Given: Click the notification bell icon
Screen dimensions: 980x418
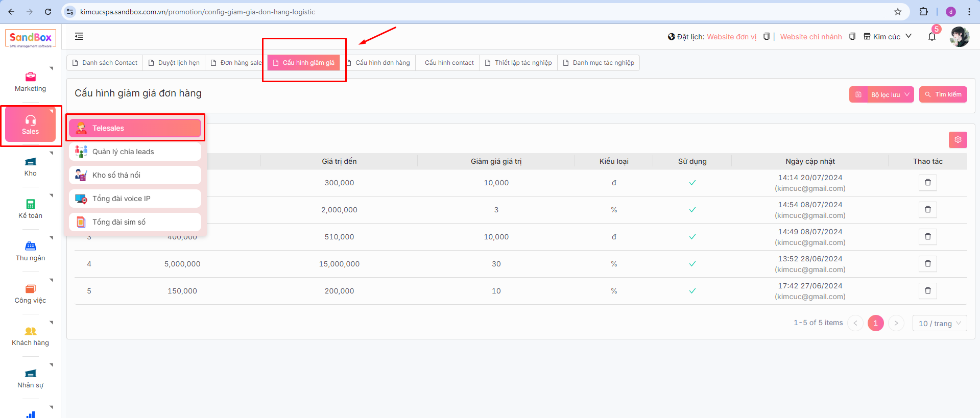Looking at the screenshot, I should tap(931, 37).
